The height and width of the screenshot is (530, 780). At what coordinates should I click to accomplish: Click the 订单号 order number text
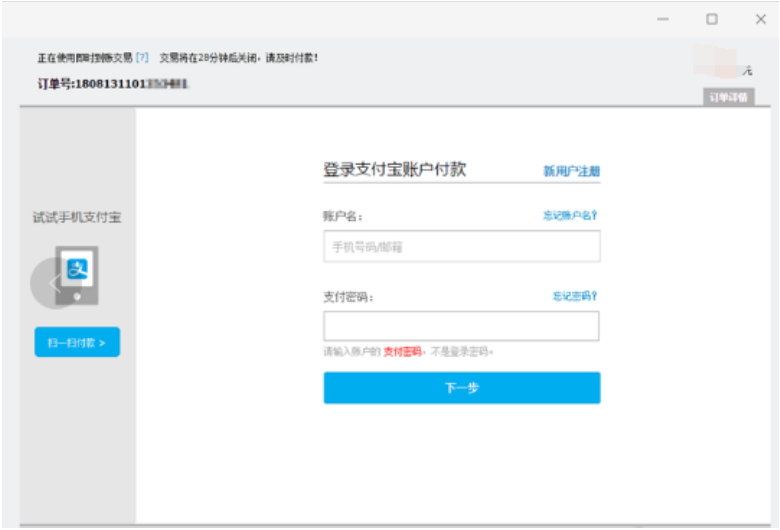112,83
